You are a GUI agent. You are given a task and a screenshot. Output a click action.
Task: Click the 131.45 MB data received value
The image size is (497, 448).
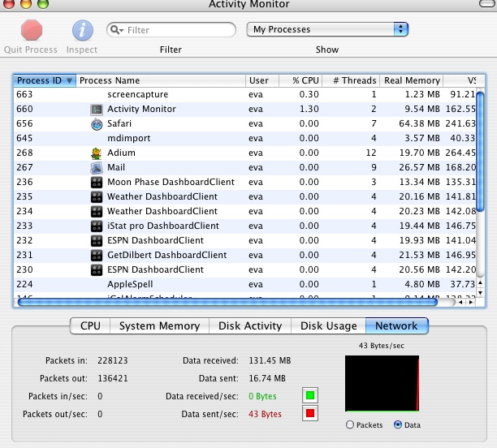270,360
